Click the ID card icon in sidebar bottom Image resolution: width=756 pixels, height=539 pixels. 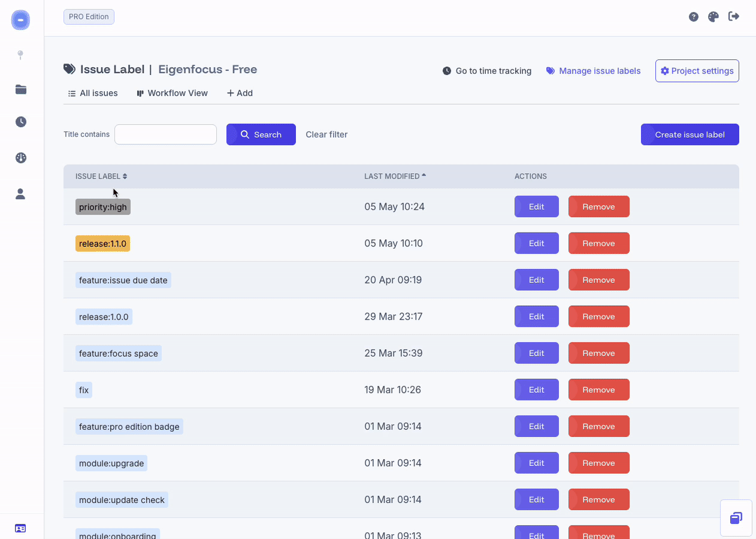point(20,528)
